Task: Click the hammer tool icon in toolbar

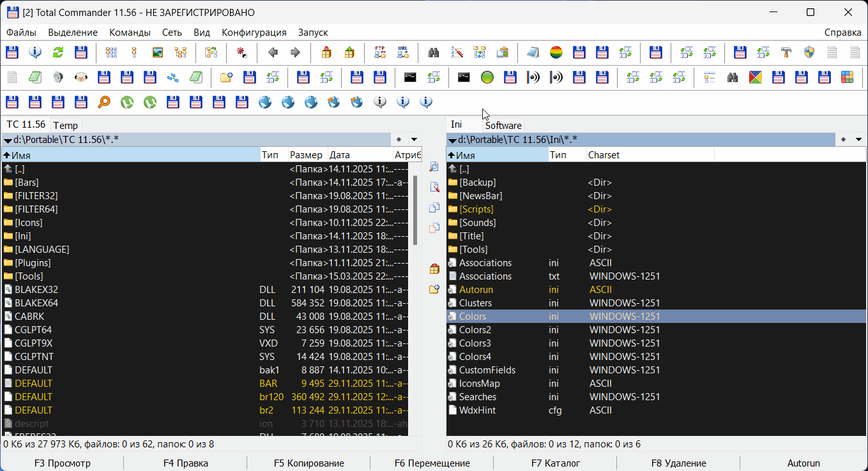Action: (x=786, y=52)
